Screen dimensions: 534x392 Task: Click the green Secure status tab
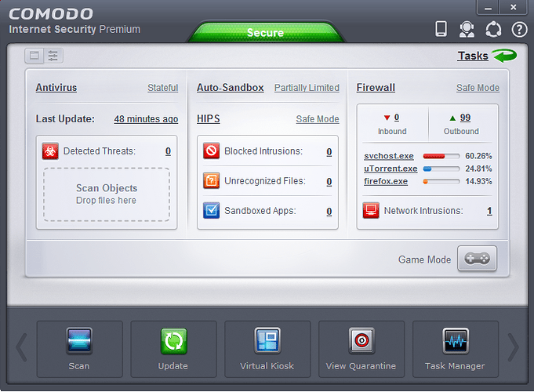pos(265,32)
